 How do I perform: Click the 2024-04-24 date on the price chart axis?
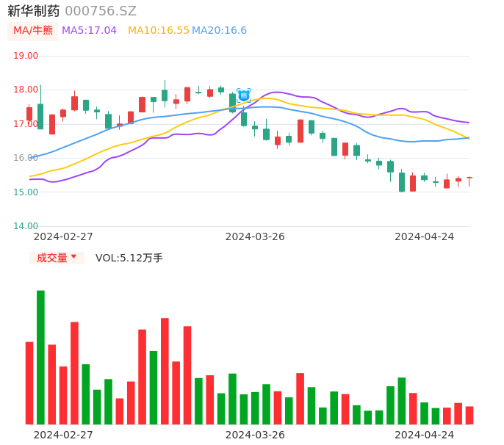[425, 236]
